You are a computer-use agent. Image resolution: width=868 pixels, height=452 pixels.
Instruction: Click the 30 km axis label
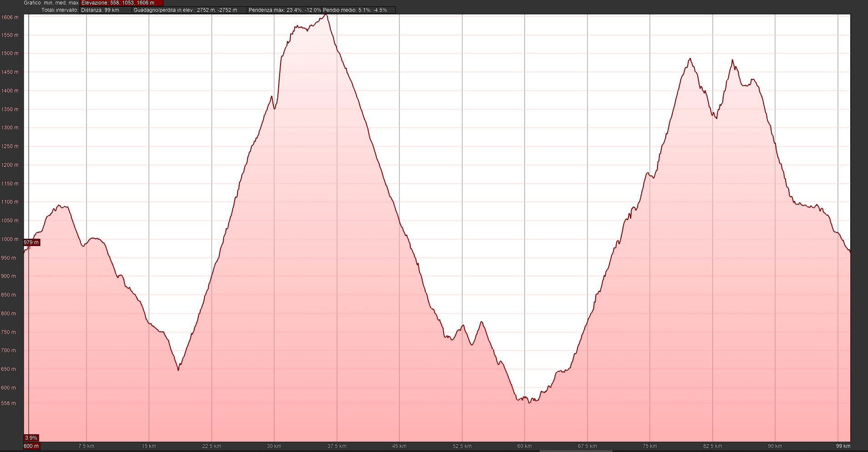point(274,446)
